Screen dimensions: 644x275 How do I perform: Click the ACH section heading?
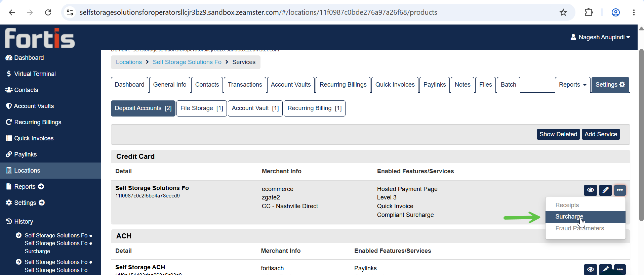pos(124,236)
